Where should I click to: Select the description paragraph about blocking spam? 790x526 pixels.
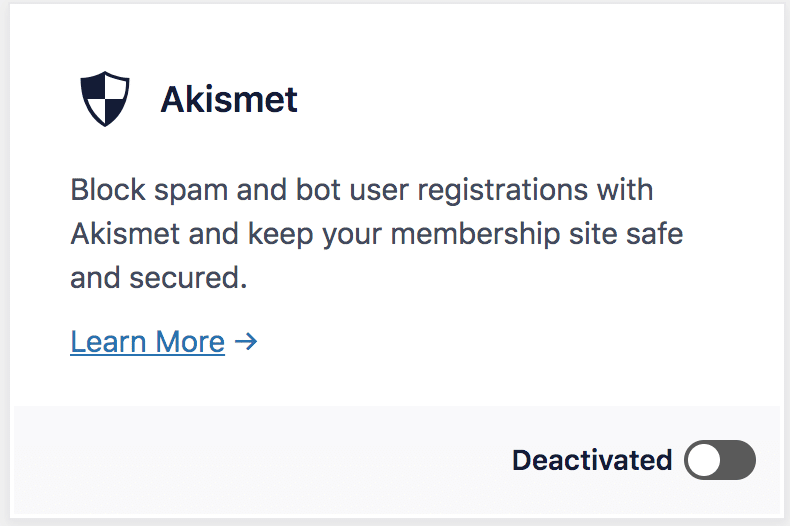pos(376,233)
